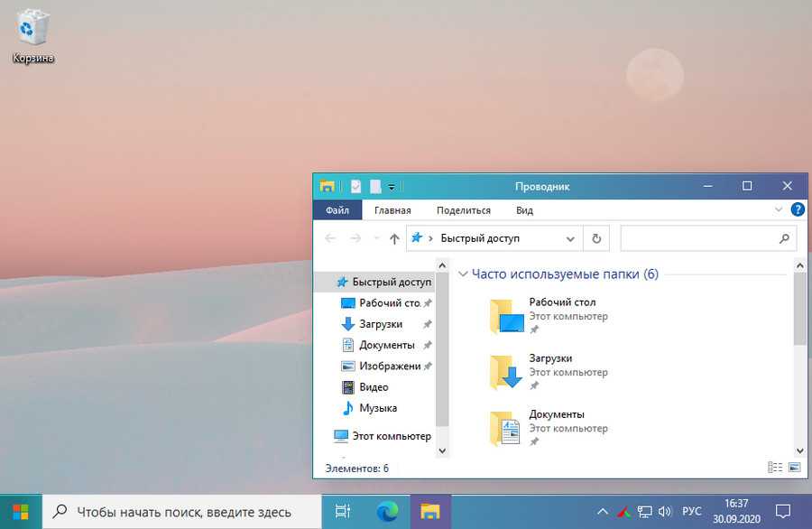The width and height of the screenshot is (812, 529).
Task: Launch Microsoft Edge from the taskbar
Action: (x=388, y=511)
